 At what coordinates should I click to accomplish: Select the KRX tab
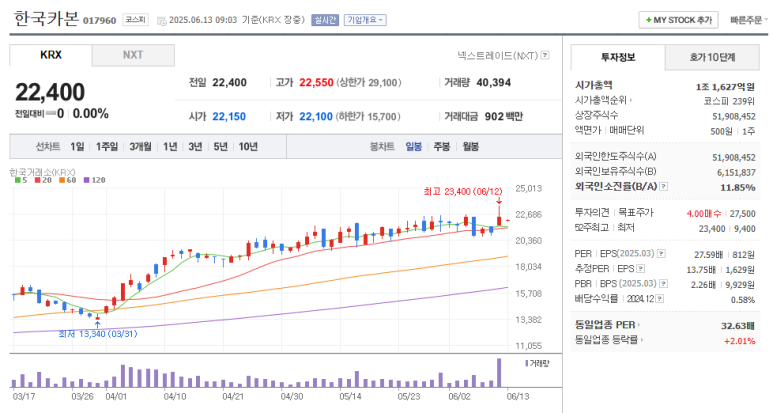(51, 55)
